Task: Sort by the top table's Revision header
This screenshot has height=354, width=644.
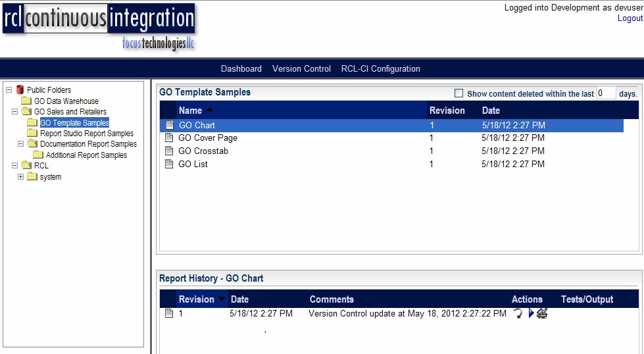Action: [447, 110]
